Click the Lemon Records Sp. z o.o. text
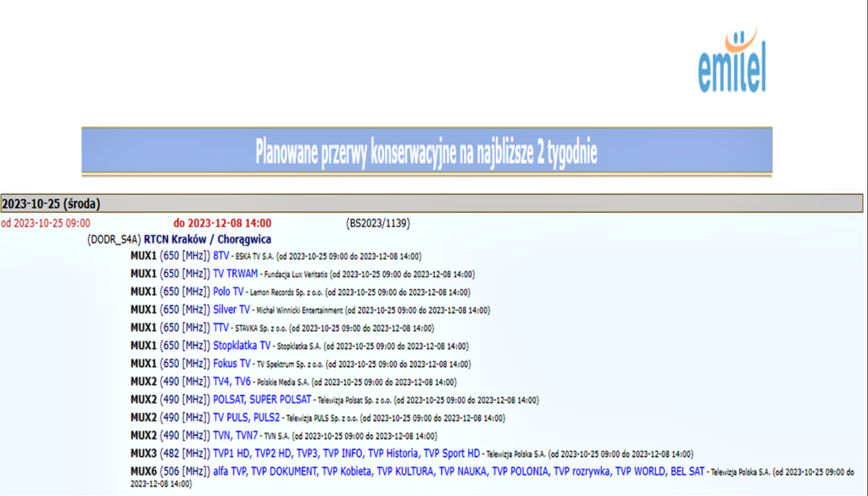 coord(287,293)
